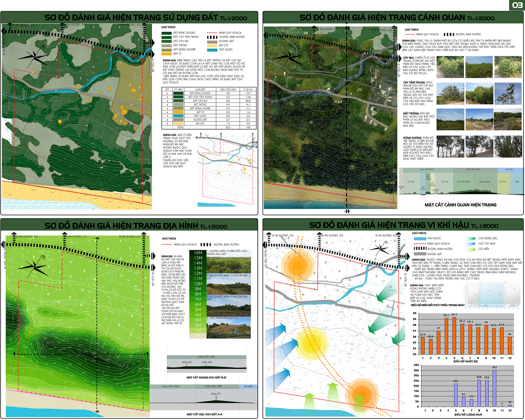
Task: Select the Đất Nông Nghiệp legend swatch
Action: click(x=167, y=50)
